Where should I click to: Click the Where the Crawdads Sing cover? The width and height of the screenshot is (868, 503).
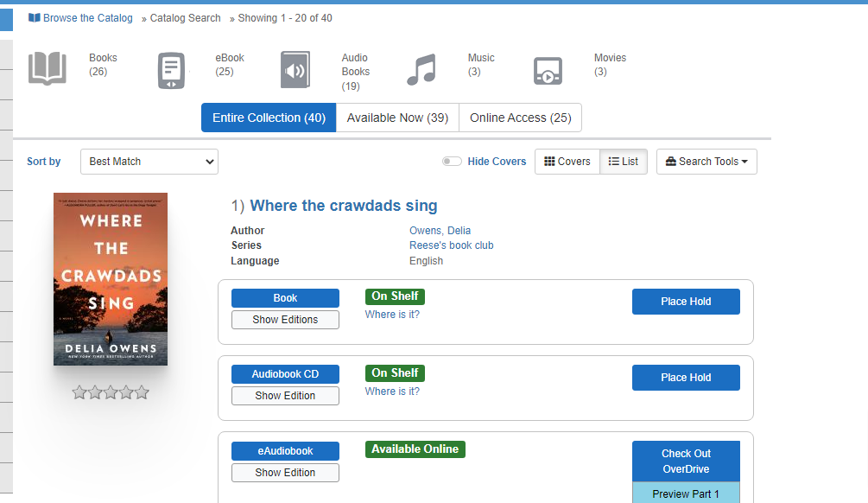coord(111,278)
